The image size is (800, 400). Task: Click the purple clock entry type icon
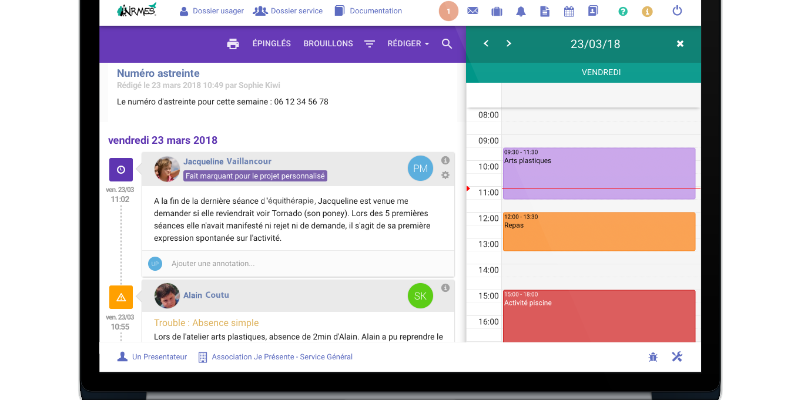tap(121, 170)
